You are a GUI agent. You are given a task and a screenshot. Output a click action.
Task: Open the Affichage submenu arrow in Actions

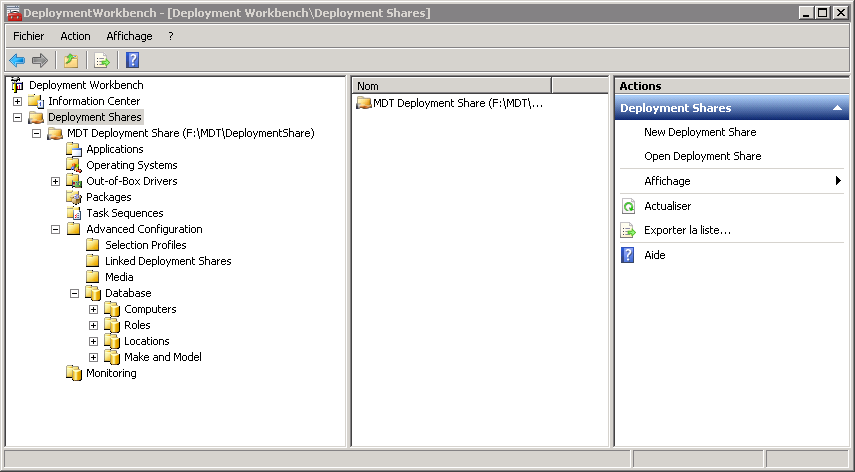pyautogui.click(x=839, y=181)
